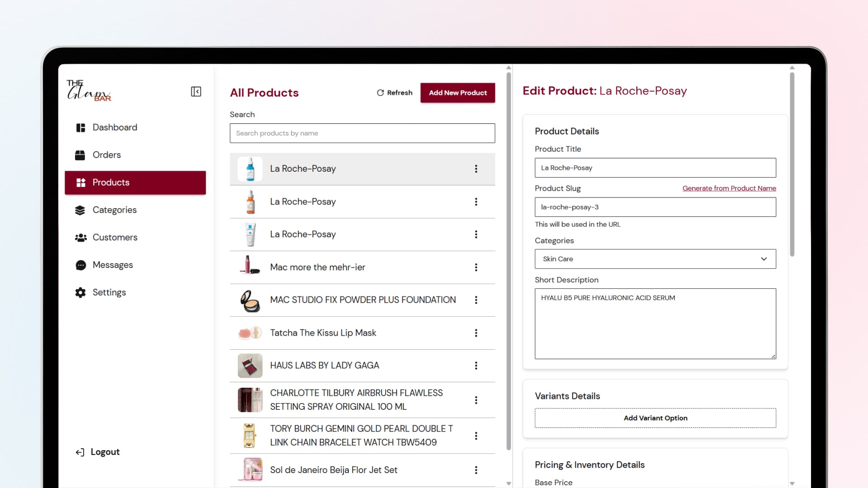Screen dimensions: 868x488
Task: Open the Categories page
Action: pyautogui.click(x=114, y=210)
